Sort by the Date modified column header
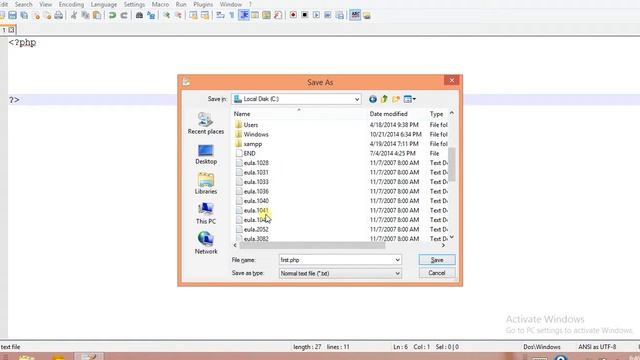Image resolution: width=640 pixels, height=360 pixels. pyautogui.click(x=389, y=114)
